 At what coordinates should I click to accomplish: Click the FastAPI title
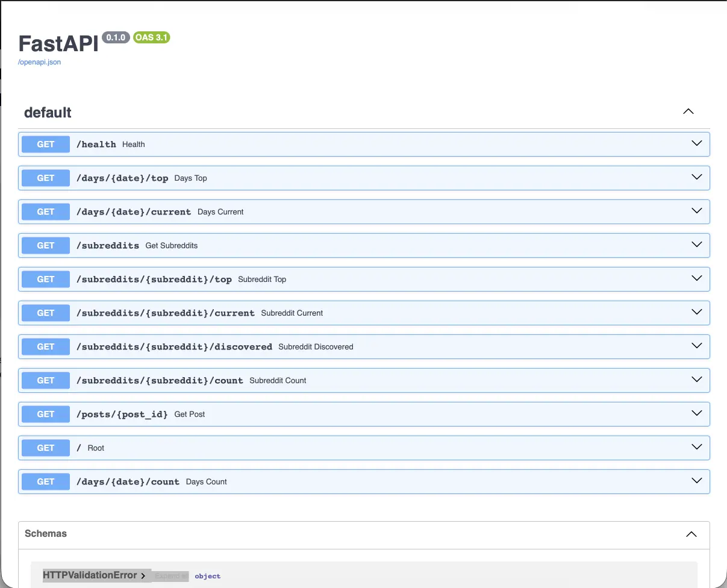[x=58, y=43]
